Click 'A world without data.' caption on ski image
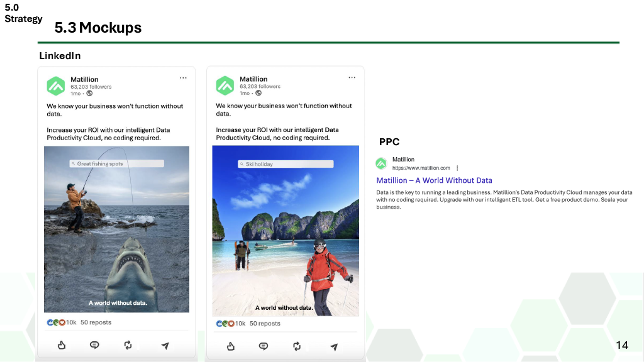 click(x=284, y=308)
